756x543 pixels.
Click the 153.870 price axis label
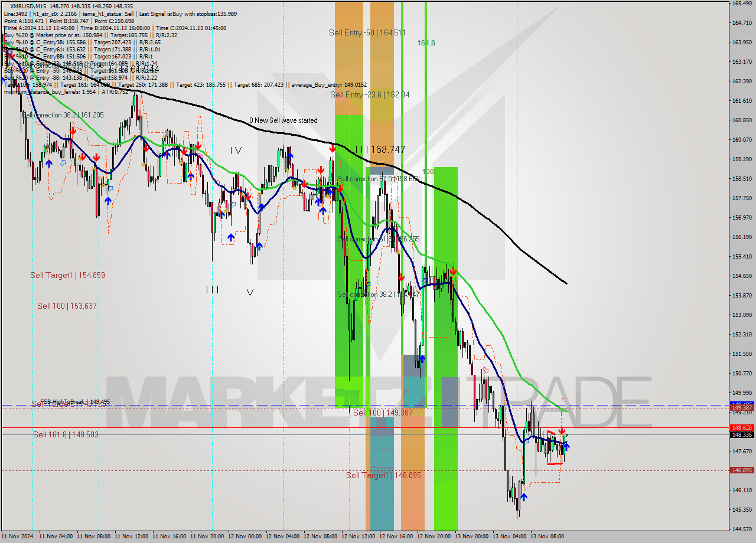pos(742,296)
